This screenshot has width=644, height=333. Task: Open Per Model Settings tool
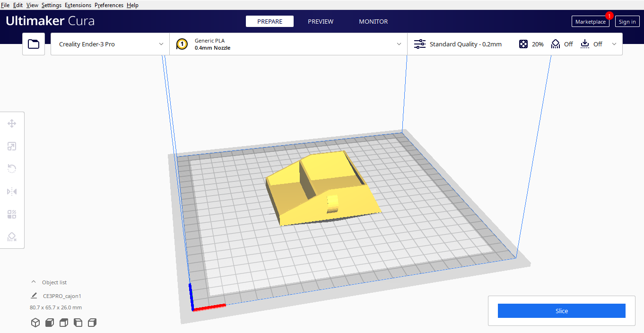click(12, 214)
